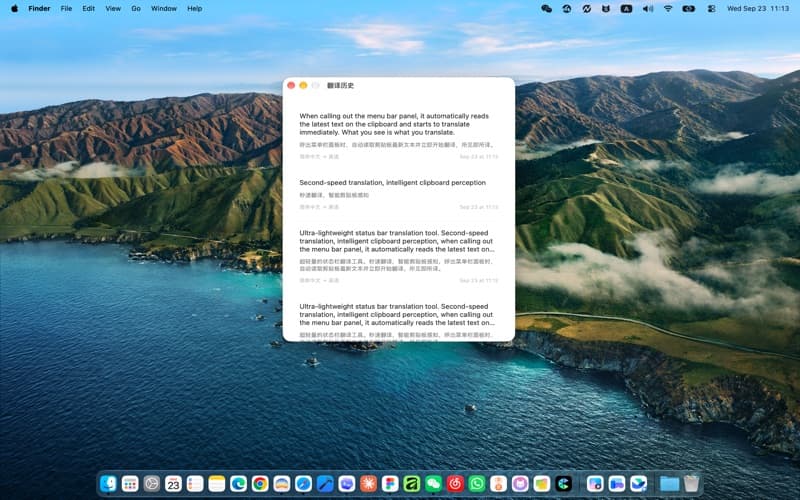Click the WeChat status icon in menu bar
Viewport: 800px width, 500px height.
tap(546, 8)
